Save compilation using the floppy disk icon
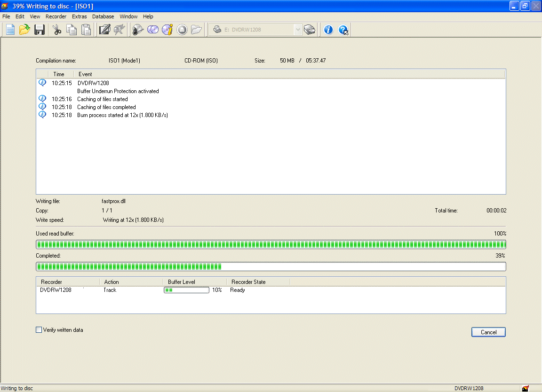The image size is (542, 392). pos(40,30)
